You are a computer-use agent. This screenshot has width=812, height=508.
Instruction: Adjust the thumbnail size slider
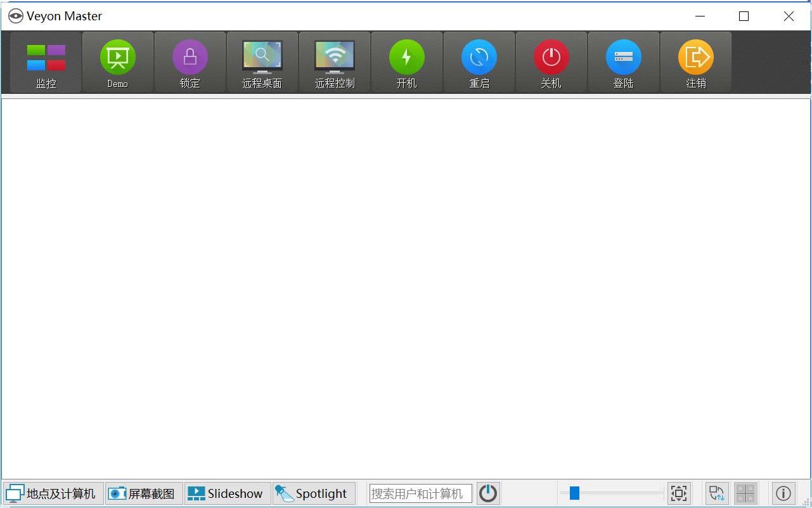pos(574,493)
